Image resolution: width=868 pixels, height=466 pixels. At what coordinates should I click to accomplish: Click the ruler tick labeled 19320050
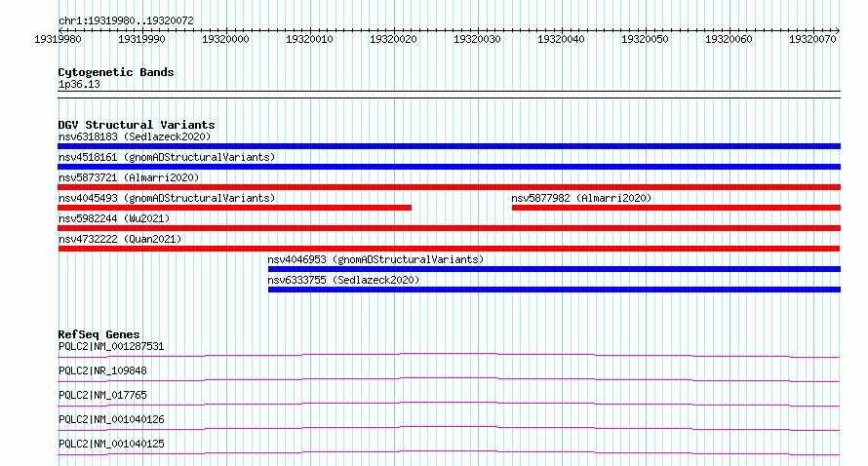645,39
